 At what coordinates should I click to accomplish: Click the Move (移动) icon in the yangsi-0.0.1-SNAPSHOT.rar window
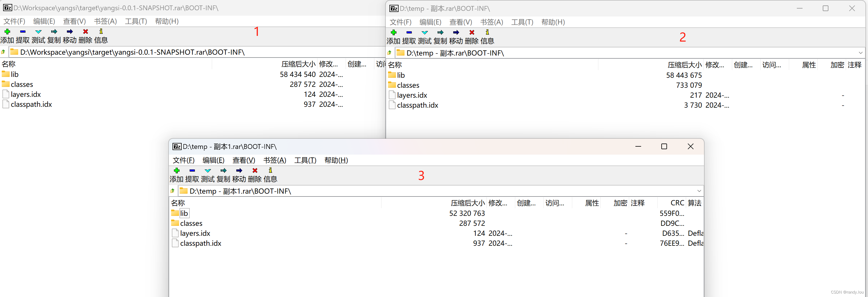click(x=70, y=32)
